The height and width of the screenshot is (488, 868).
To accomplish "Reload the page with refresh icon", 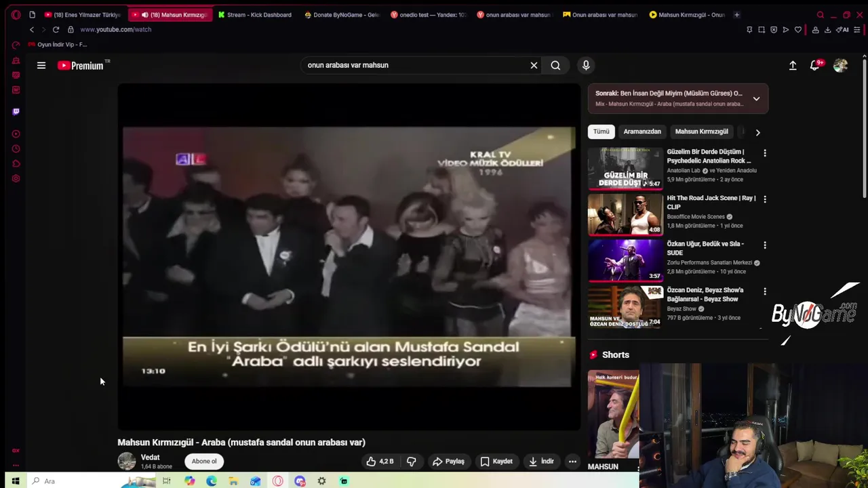I will (x=56, y=29).
